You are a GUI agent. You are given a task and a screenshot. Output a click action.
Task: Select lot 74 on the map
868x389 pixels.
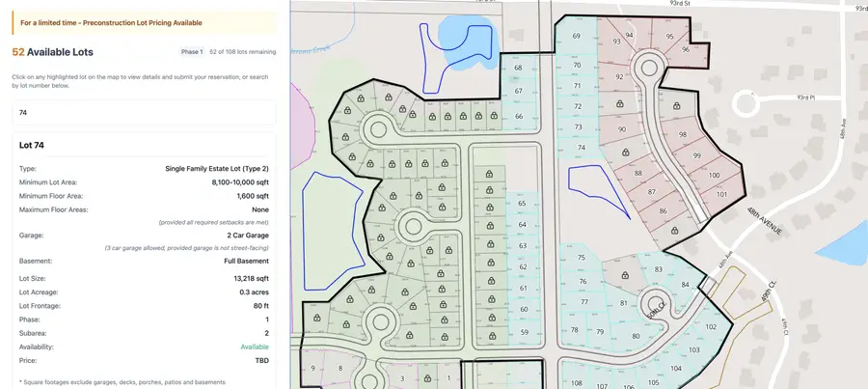[x=582, y=148]
